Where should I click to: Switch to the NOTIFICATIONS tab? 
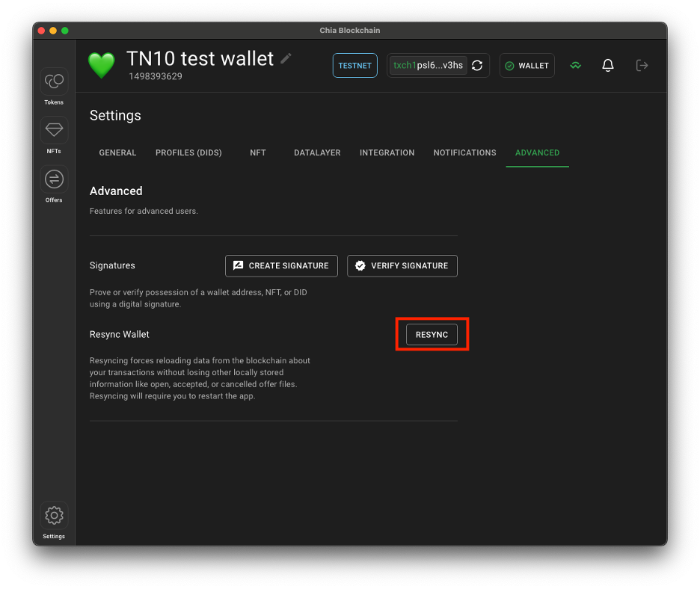(x=464, y=152)
